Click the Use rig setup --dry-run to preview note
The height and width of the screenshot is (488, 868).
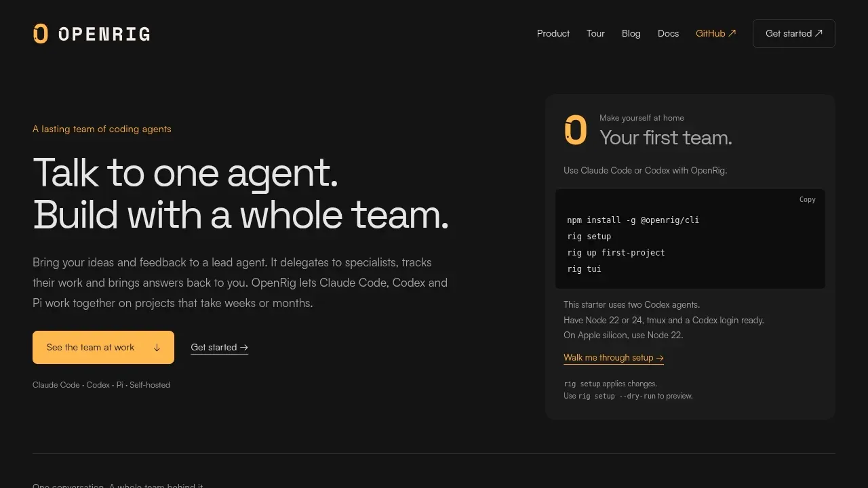point(628,396)
